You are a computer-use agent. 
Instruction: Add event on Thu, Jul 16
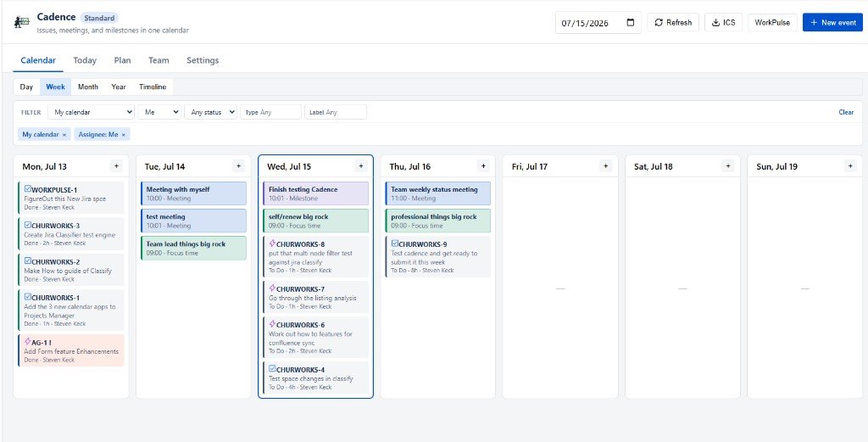point(483,166)
